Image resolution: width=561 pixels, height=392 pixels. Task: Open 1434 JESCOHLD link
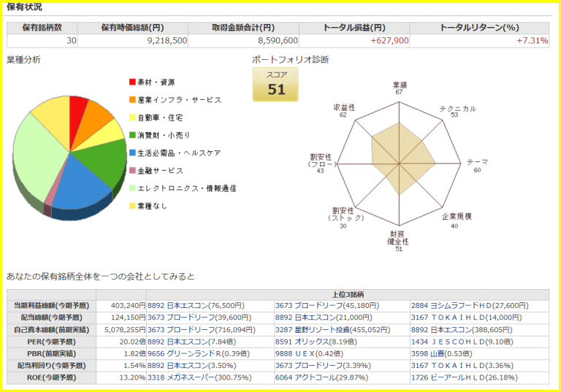pos(462,342)
